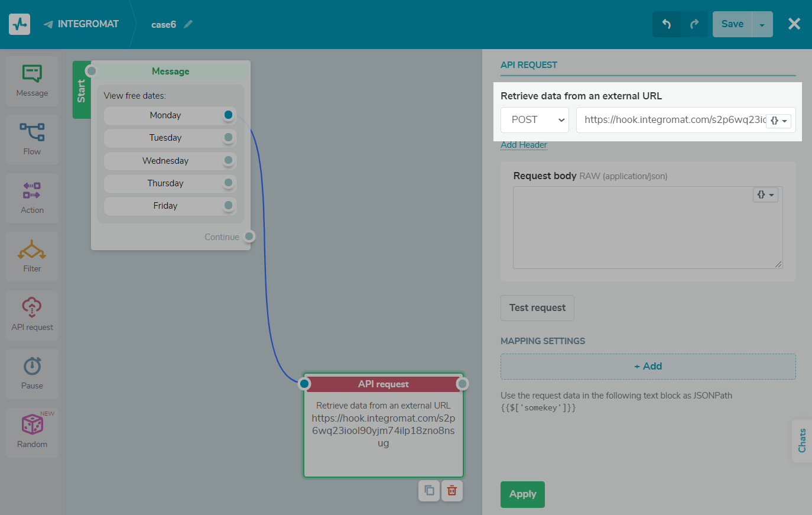Click the Add Header link

(524, 145)
